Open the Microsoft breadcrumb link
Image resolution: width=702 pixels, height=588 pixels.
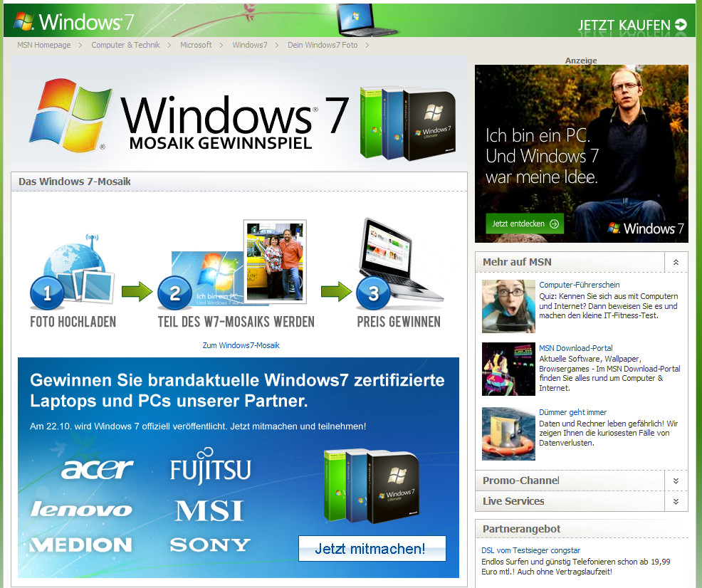[196, 45]
